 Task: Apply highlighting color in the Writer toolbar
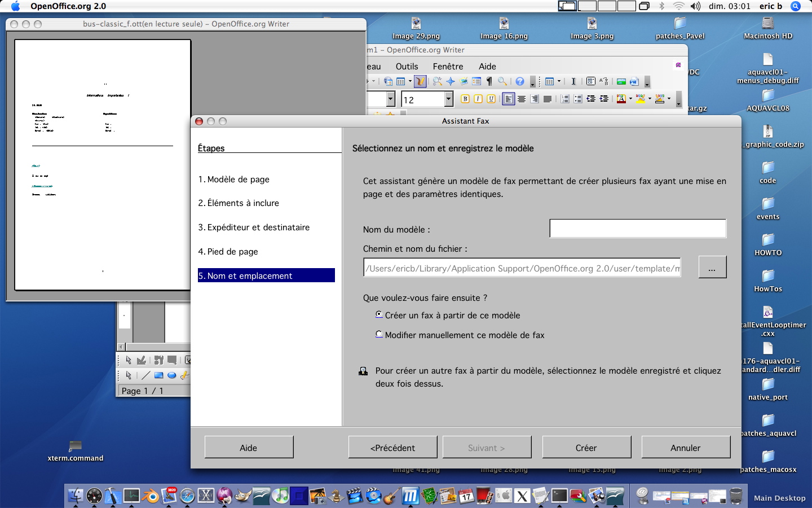[641, 99]
